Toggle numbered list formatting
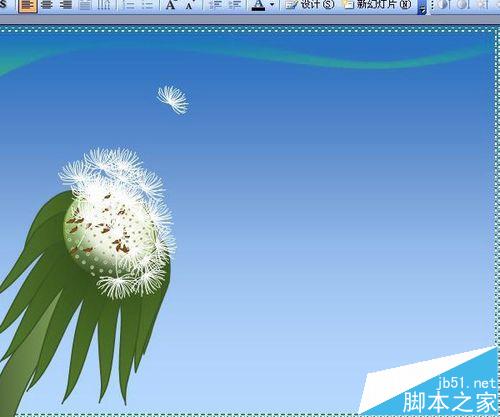 coord(129,5)
